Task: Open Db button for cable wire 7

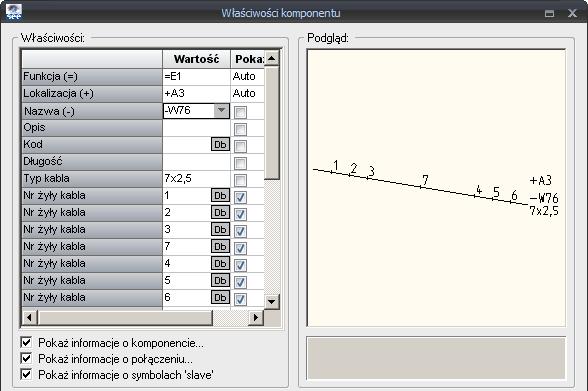Action: [x=220, y=246]
